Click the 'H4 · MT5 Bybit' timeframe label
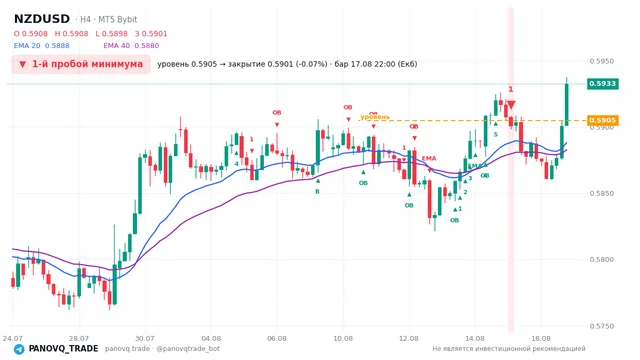Viewport: 640px width, 360px height. coord(108,20)
